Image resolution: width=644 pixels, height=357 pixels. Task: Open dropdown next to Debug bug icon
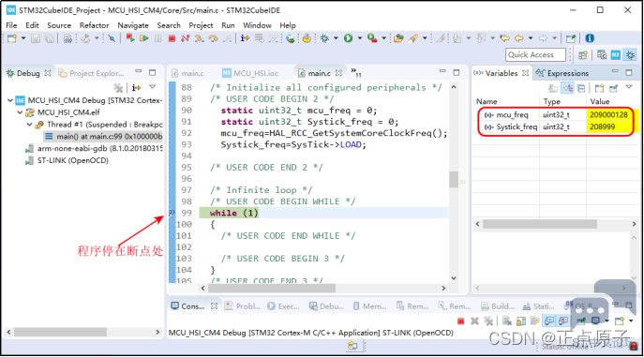tap(336, 38)
